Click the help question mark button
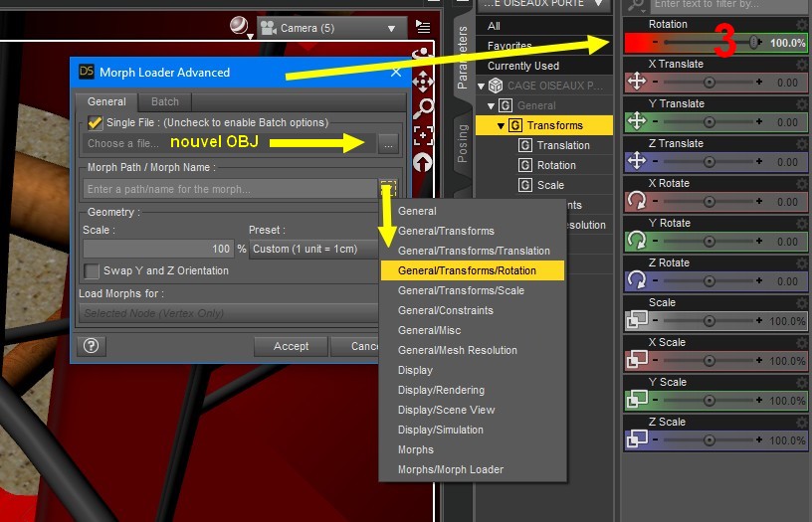 tap(92, 346)
